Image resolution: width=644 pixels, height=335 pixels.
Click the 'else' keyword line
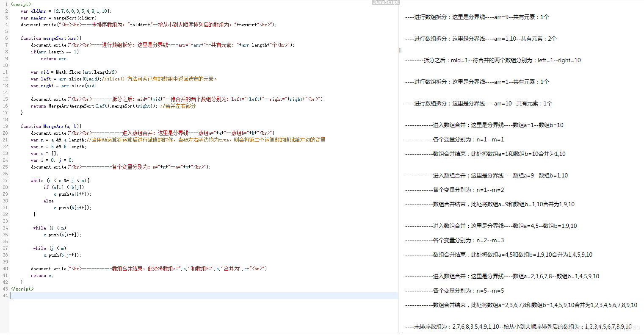click(x=49, y=201)
